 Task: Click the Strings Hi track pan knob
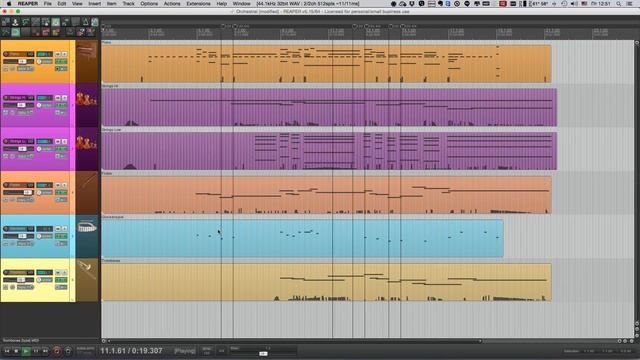click(x=39, y=105)
